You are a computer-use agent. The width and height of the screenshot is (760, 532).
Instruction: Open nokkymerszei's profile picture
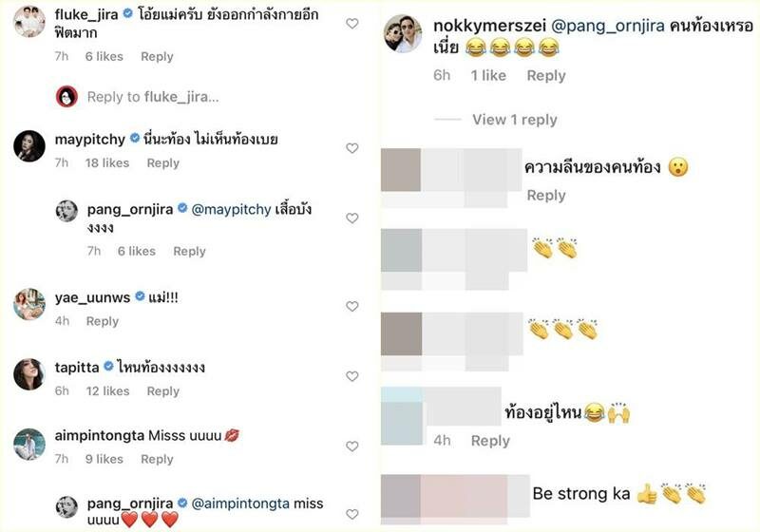pos(403,33)
